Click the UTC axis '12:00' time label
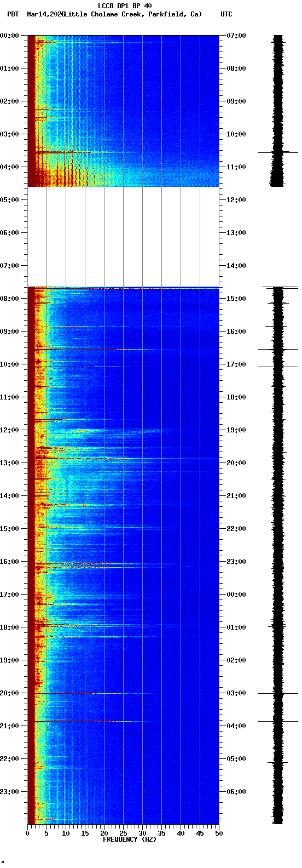Viewport: 302px width, 868px height. [236, 200]
